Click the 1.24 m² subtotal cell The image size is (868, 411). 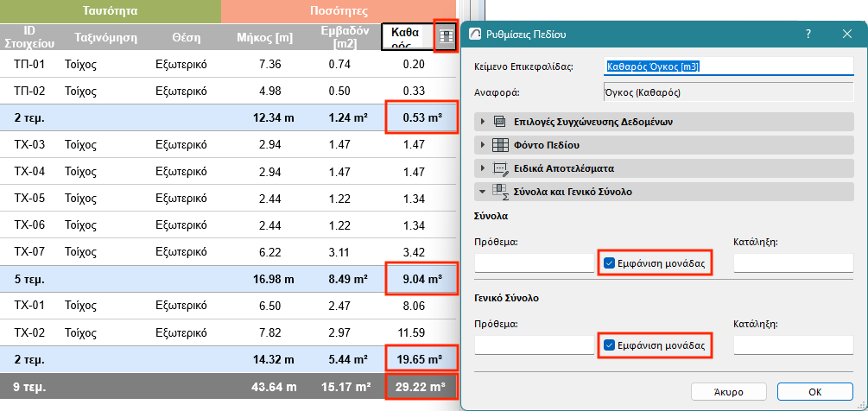click(x=347, y=117)
